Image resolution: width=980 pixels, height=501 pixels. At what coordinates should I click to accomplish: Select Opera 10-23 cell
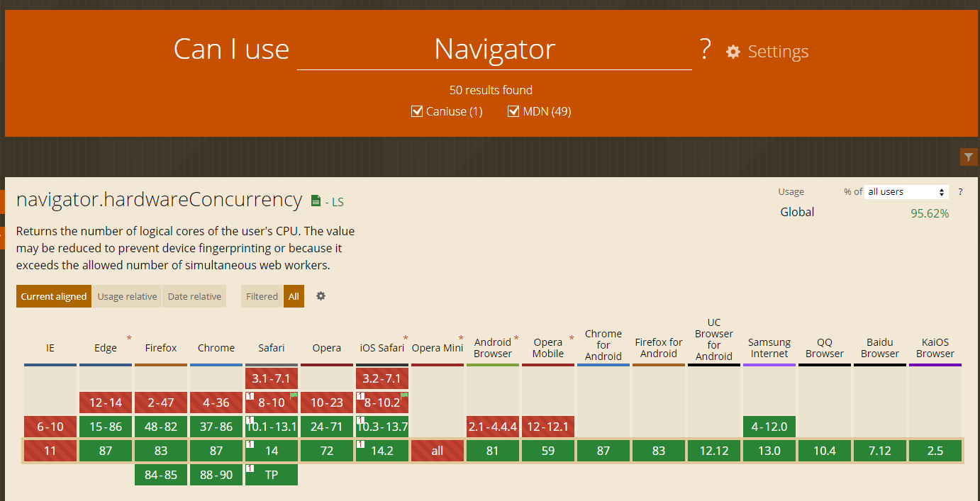(x=327, y=403)
